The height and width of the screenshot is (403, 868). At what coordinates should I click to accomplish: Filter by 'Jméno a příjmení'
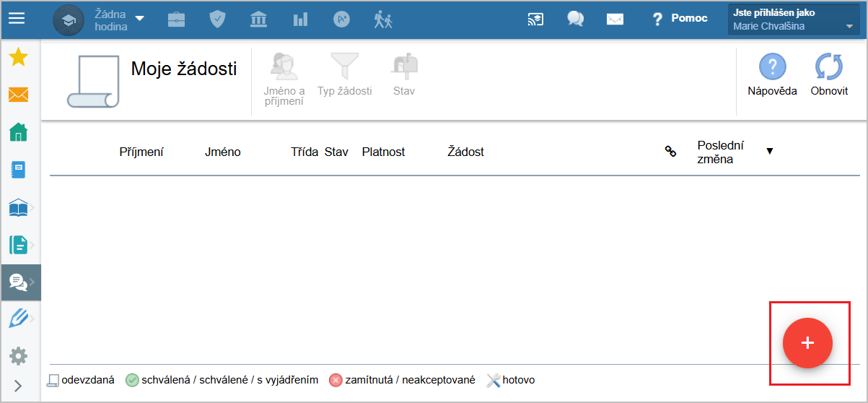point(284,79)
